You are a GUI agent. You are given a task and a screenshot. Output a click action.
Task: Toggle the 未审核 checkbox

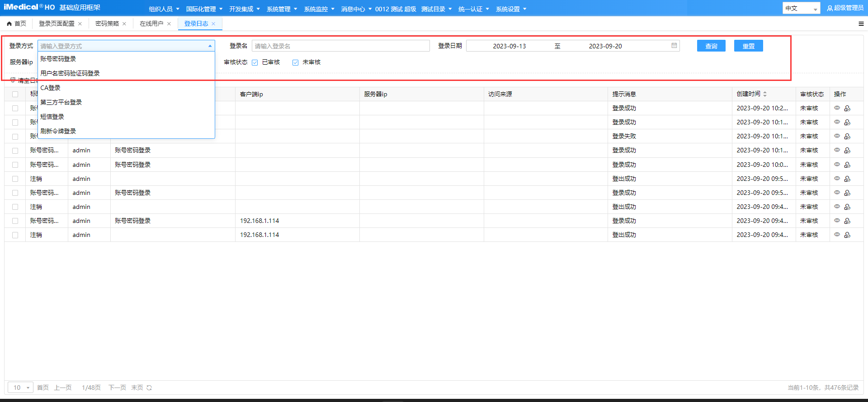click(295, 62)
